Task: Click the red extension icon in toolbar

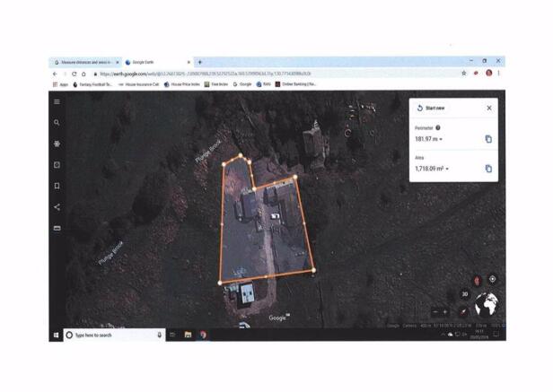Action: pyautogui.click(x=476, y=73)
